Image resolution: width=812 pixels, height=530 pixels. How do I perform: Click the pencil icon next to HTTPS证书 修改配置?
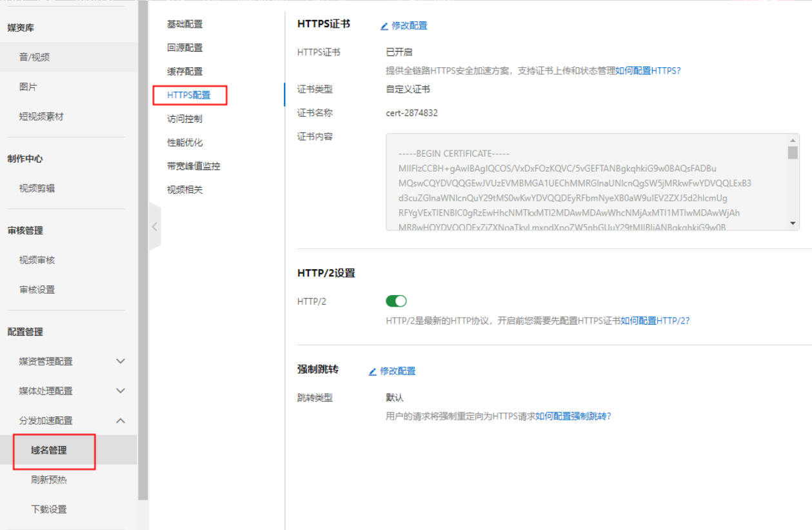click(x=385, y=25)
